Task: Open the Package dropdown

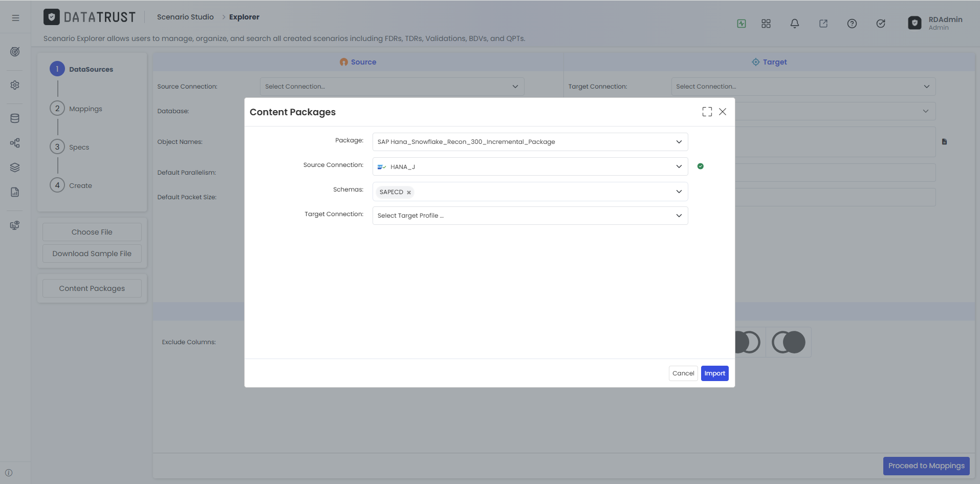Action: pyautogui.click(x=530, y=142)
